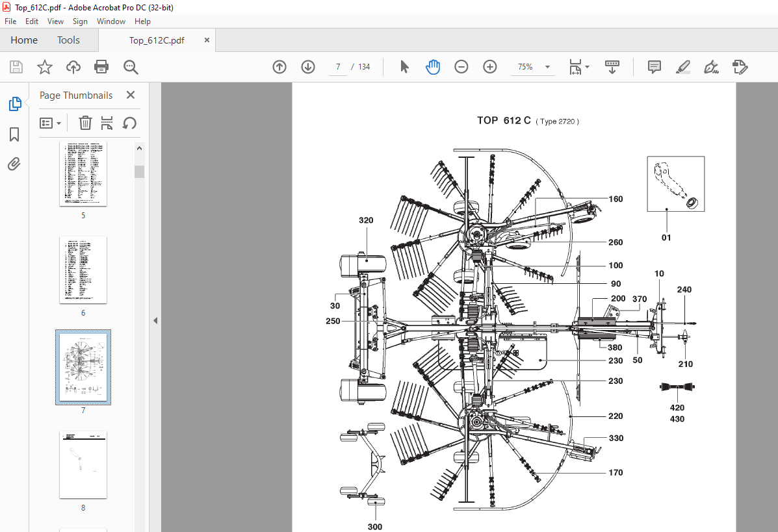Click the Save file icon
This screenshot has height=532, width=778.
click(16, 67)
